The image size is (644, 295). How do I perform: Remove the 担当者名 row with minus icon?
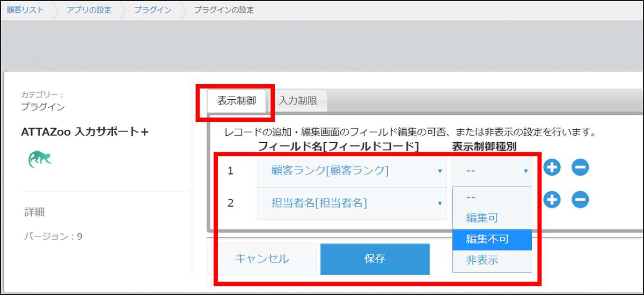(580, 200)
